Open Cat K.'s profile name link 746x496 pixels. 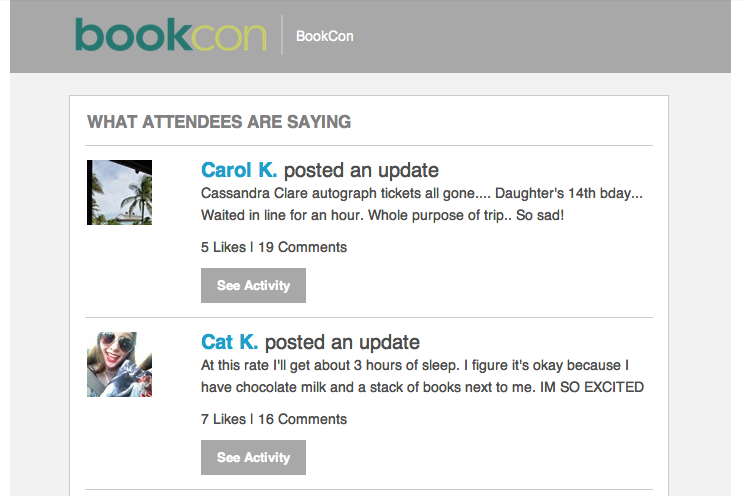[x=229, y=342]
